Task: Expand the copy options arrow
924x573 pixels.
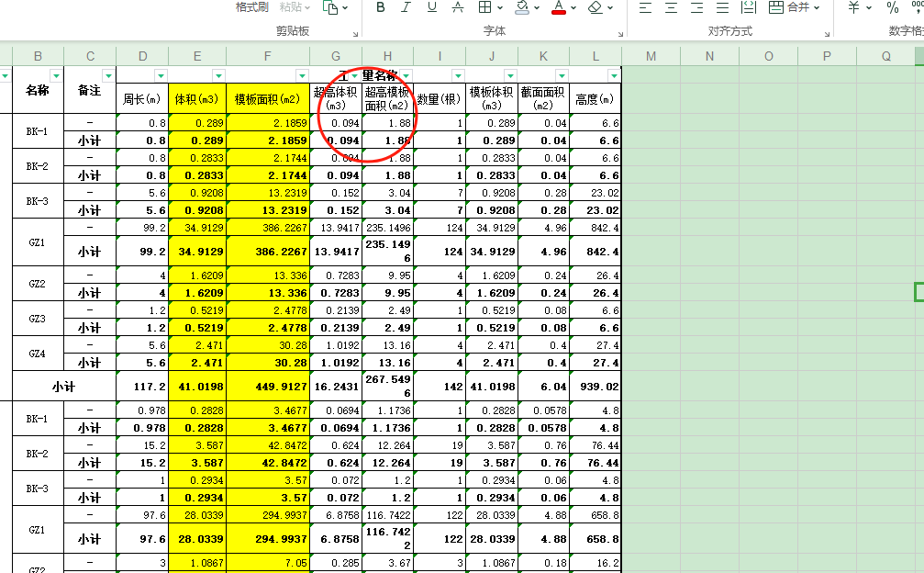Action: coord(345,7)
